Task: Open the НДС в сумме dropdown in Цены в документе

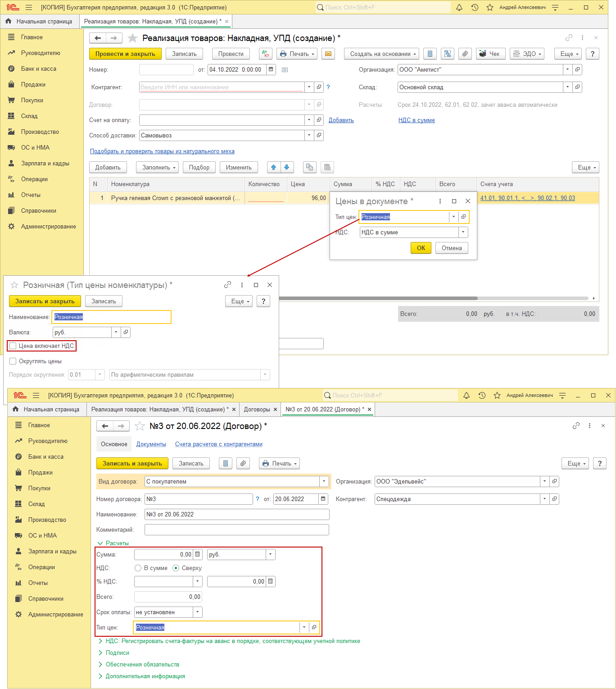Action: [x=463, y=232]
